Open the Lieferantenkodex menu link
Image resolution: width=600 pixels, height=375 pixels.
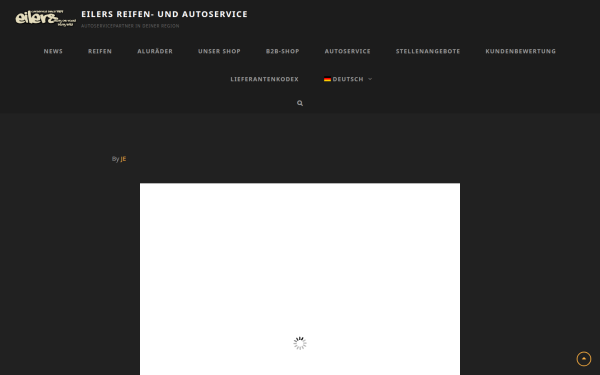coord(264,79)
